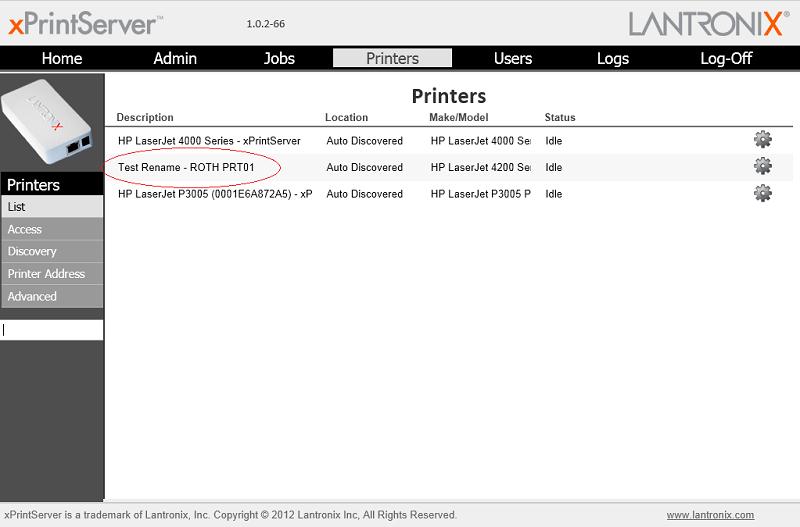Go to the Home tab

click(x=61, y=58)
